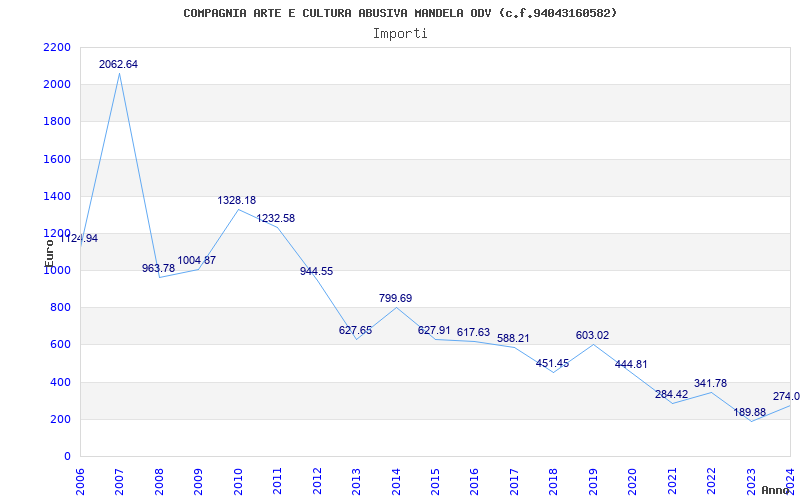Click the 1232.58 data label

[276, 218]
